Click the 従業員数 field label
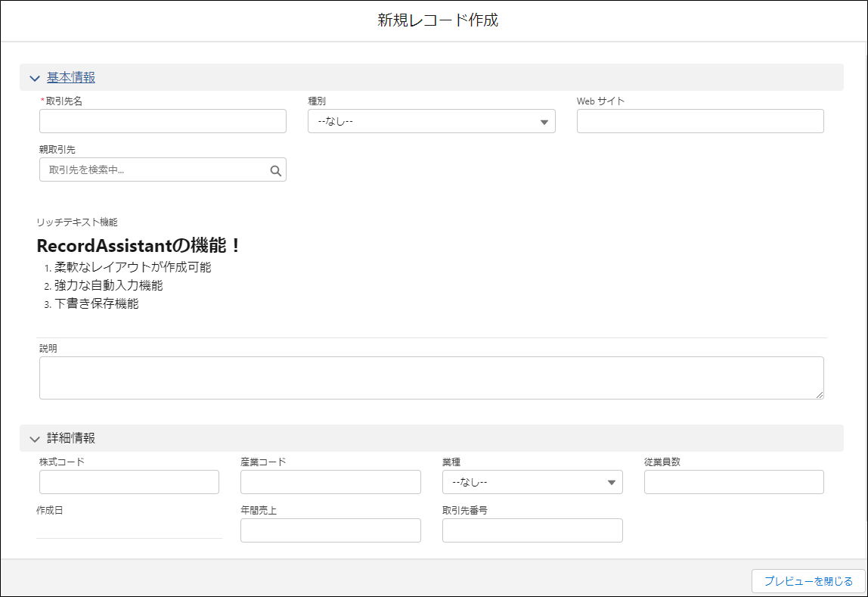 [x=662, y=462]
